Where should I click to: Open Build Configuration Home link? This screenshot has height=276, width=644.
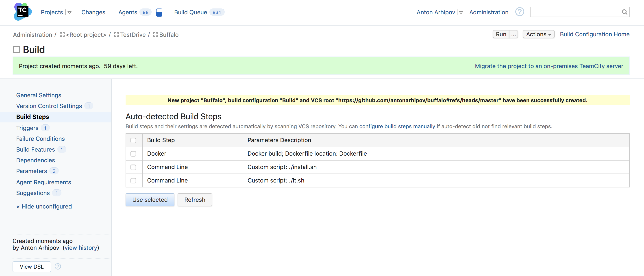point(594,34)
